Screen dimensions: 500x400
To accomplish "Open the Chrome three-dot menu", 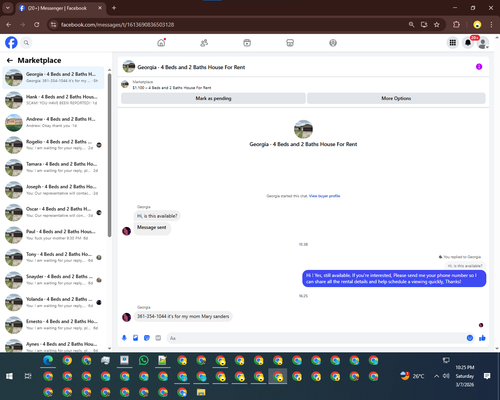I will [x=491, y=25].
